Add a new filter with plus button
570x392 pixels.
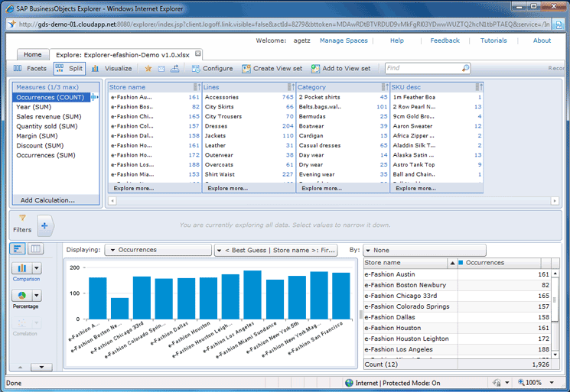click(44, 225)
